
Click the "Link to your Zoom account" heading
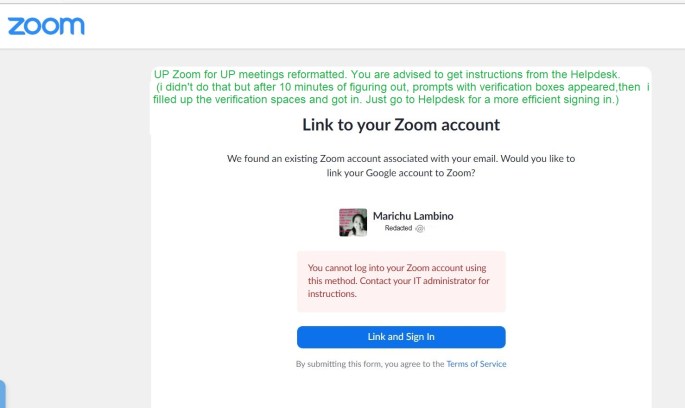(401, 125)
